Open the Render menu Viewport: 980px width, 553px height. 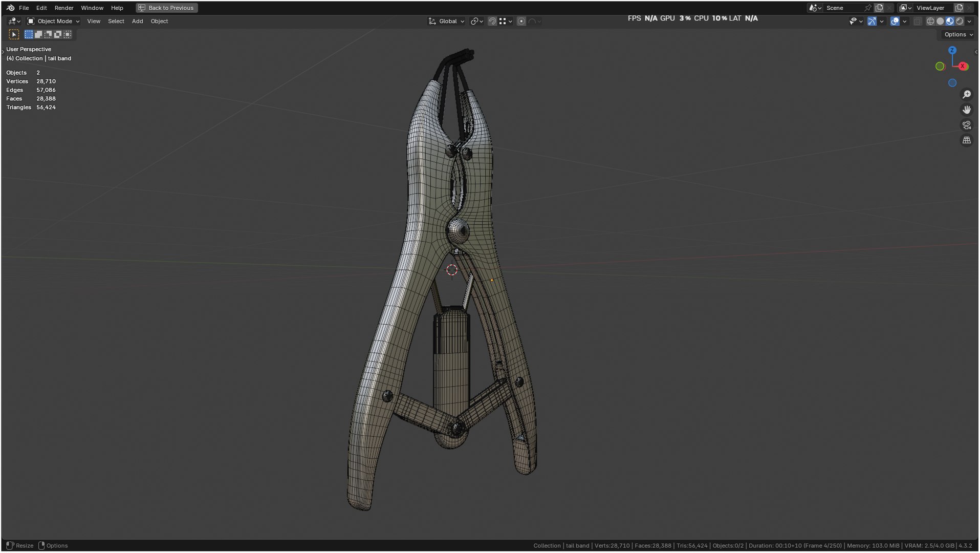[x=64, y=8]
